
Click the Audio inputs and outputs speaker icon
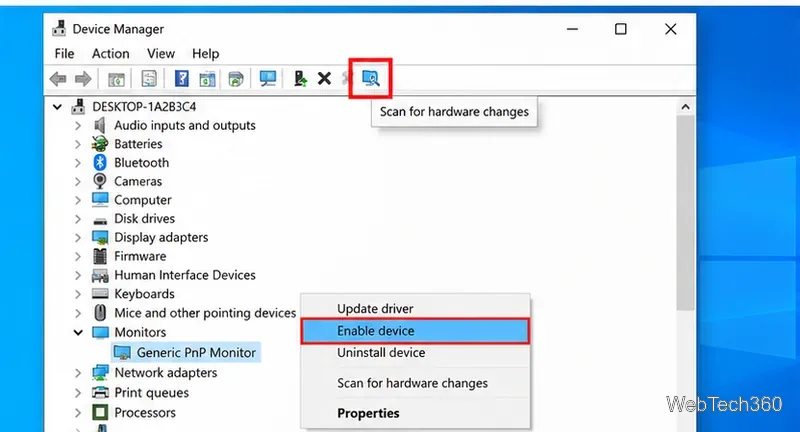[x=100, y=125]
